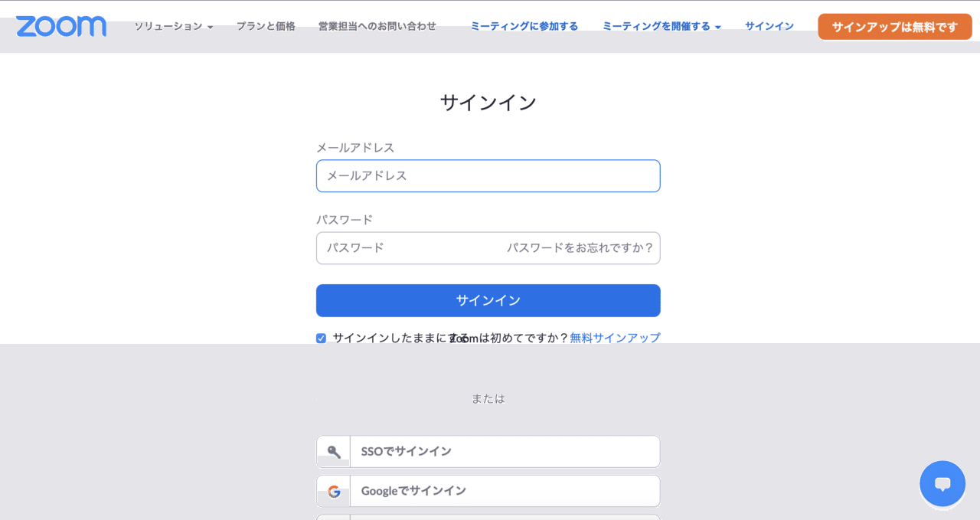The height and width of the screenshot is (520, 980).
Task: Expand the chevron next to ソリューション
Action: pyautogui.click(x=211, y=26)
